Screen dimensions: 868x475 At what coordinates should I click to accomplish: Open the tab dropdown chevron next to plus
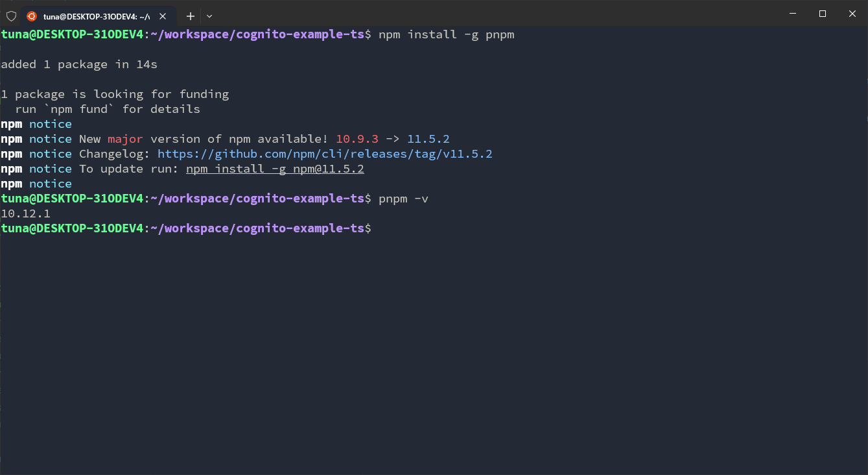click(x=209, y=16)
